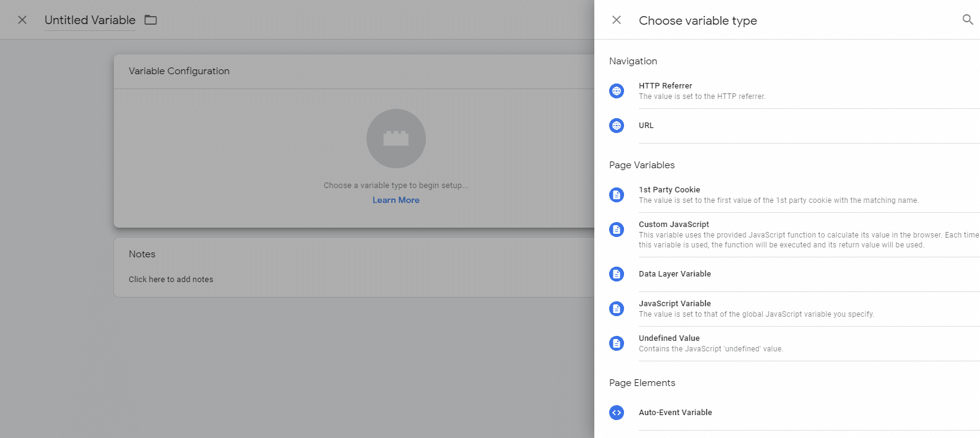Click the Auto-Event Variable code icon
Image resolution: width=980 pixels, height=438 pixels.
[x=617, y=413]
